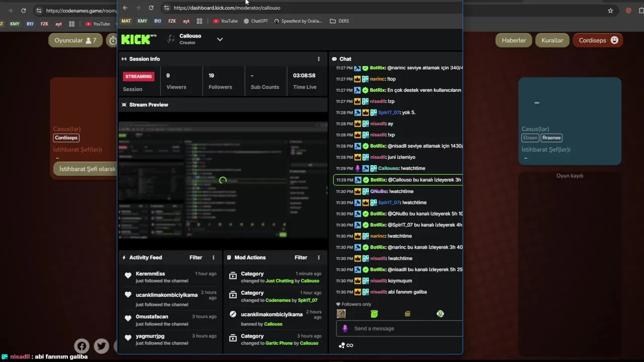Click the STREAMING status badge

point(138,76)
